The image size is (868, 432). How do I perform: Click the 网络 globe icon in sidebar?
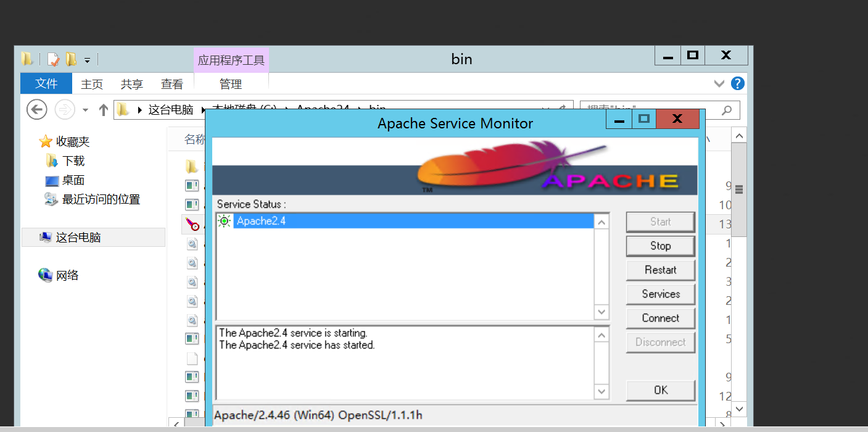tap(45, 275)
